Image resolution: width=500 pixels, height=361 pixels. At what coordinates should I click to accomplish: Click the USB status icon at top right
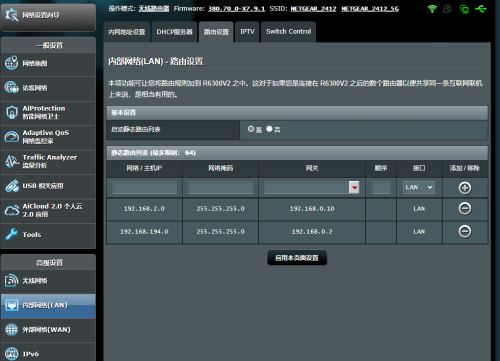click(x=481, y=9)
